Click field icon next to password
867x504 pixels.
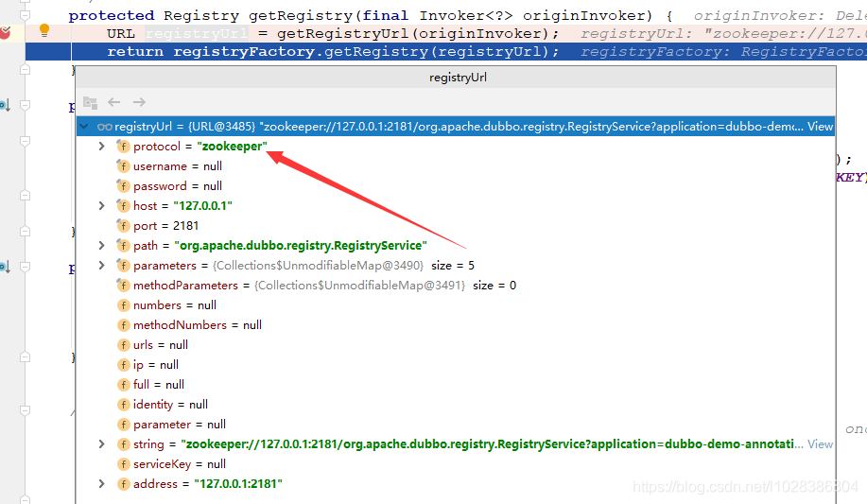[123, 186]
